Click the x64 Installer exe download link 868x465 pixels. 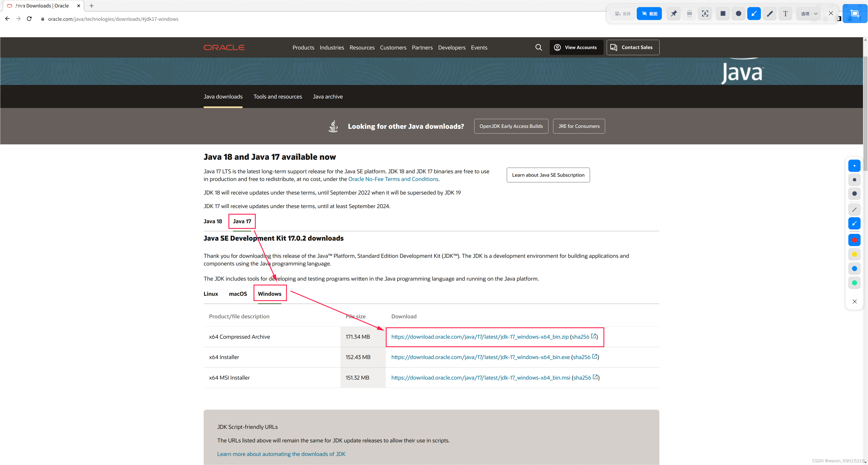coord(480,357)
